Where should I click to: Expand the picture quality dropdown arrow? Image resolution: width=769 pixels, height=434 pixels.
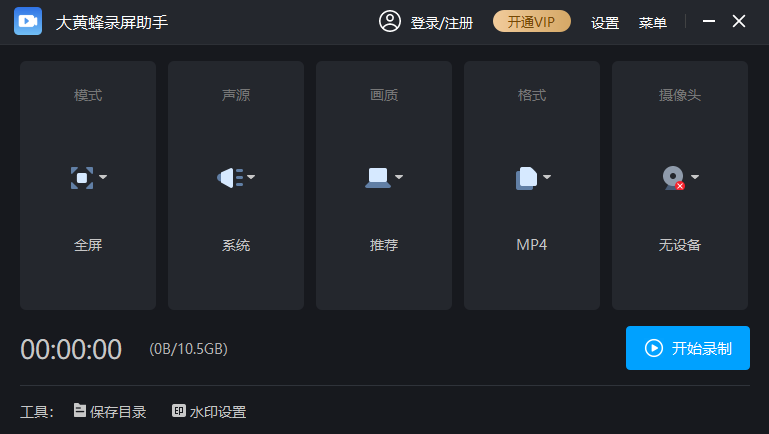click(x=399, y=178)
